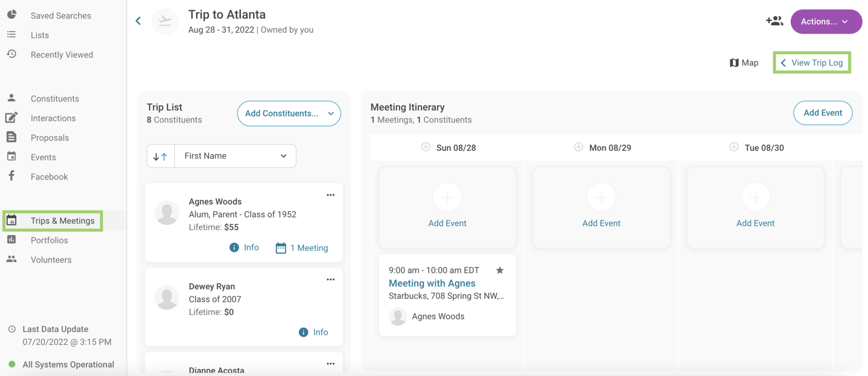Click the add people share icon
The image size is (868, 376).
(x=774, y=21)
